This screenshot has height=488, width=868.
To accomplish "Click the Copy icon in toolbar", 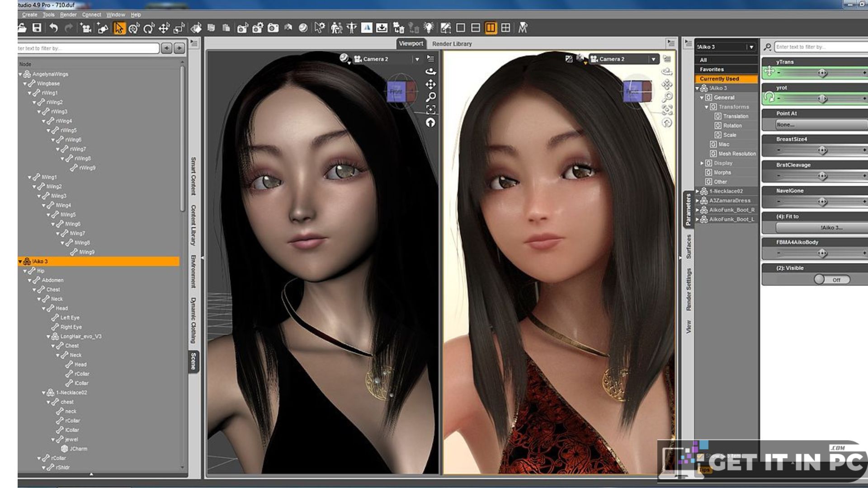I will (211, 28).
